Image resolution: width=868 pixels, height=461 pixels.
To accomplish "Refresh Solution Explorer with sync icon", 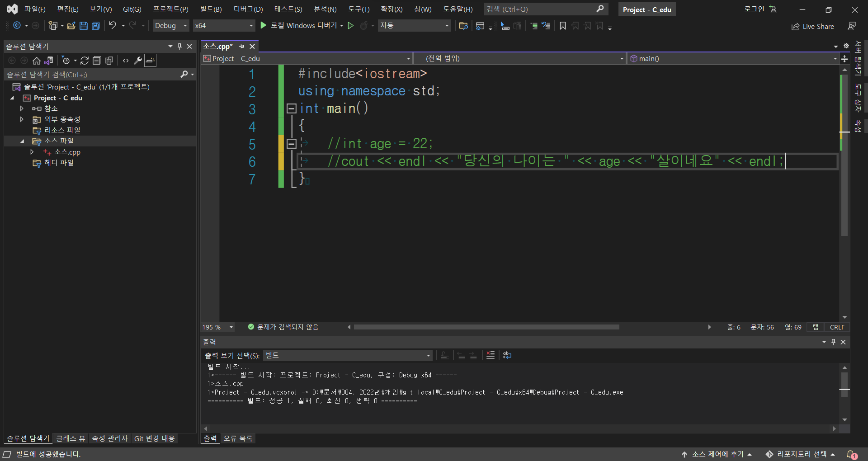I will 85,61.
